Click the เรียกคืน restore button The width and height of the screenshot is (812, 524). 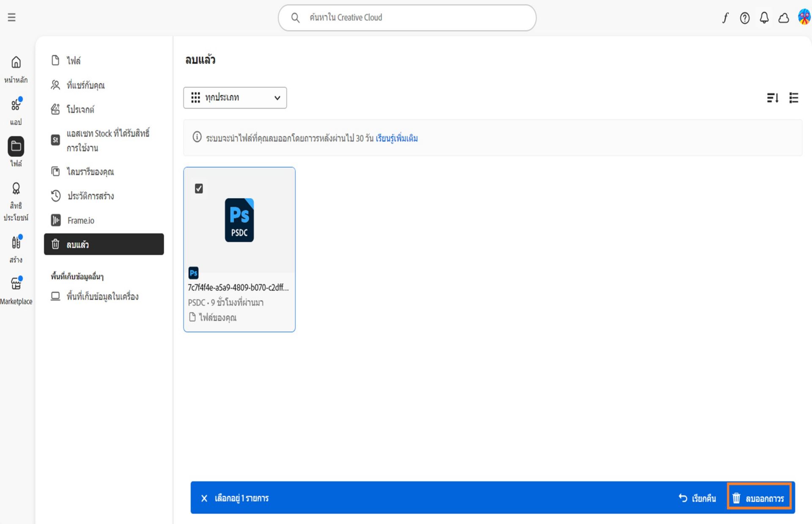click(697, 498)
